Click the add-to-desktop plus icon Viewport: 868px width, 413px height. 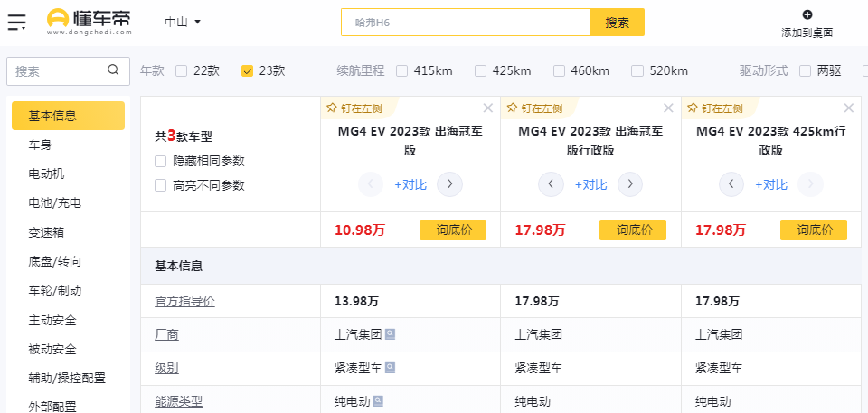[807, 15]
